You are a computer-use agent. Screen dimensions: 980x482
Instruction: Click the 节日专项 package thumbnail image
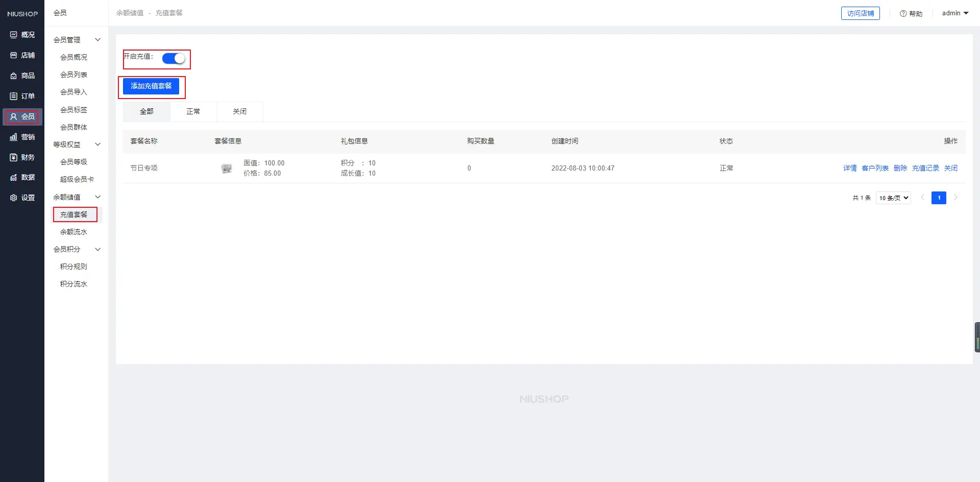point(227,168)
